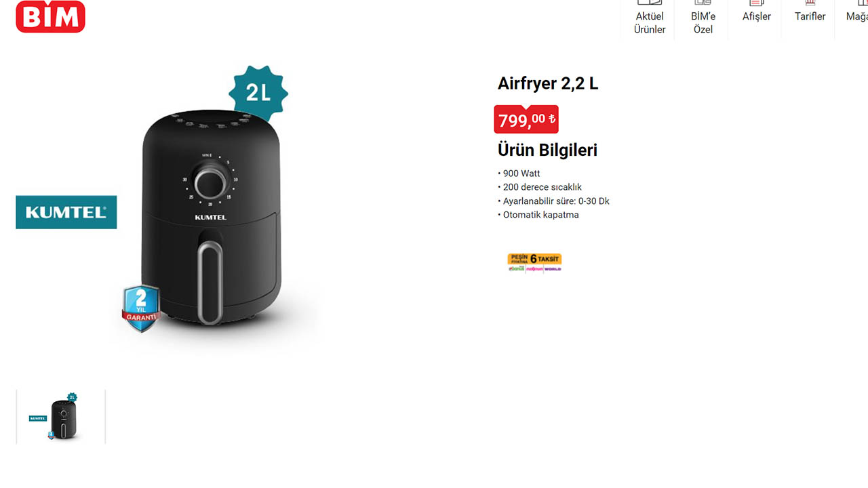Click the Ürün Bilgileri heading

[x=547, y=150]
